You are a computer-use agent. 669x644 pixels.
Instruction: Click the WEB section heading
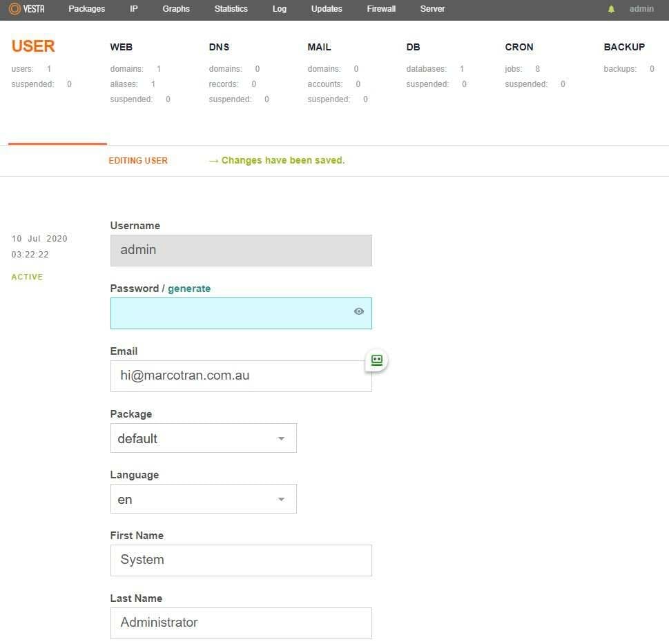(121, 47)
